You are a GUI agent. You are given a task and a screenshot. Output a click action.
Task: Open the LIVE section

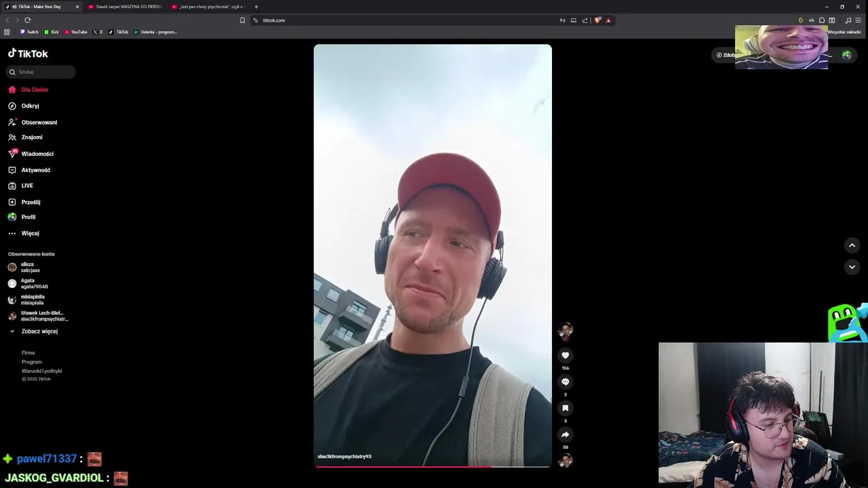27,186
